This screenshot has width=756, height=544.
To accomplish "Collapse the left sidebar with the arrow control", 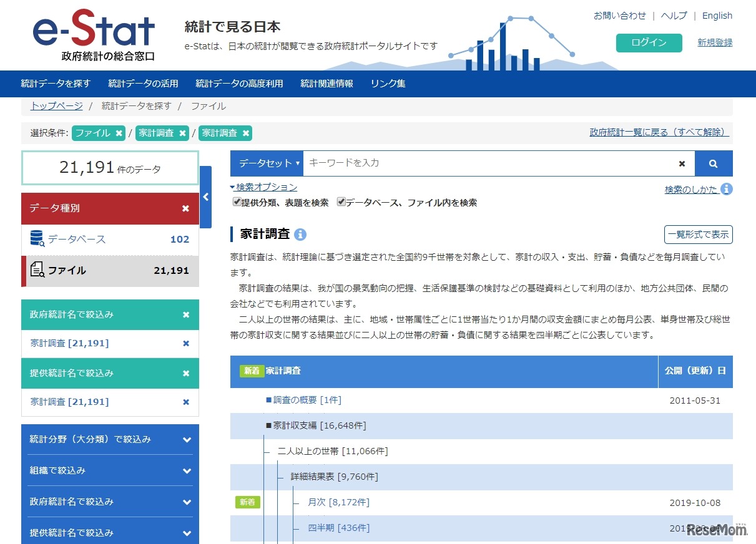I will coord(206,197).
